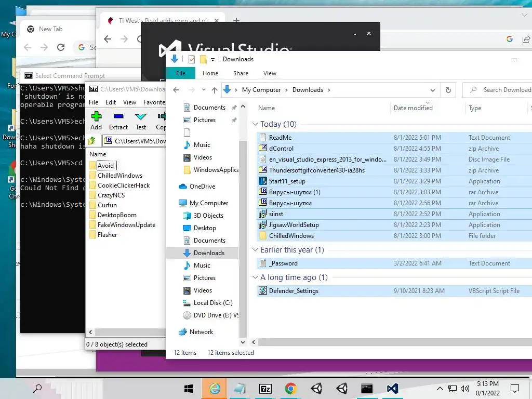Open the View ribbon tab

coord(270,73)
